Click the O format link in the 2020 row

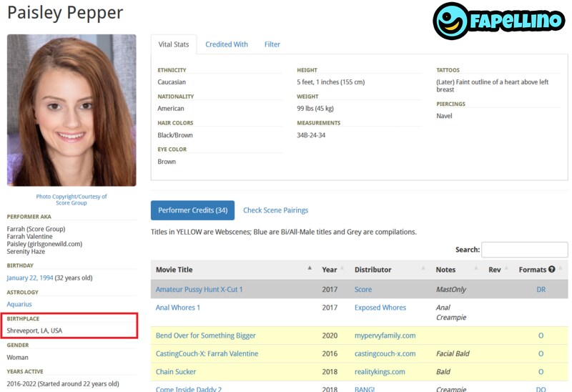[541, 335]
